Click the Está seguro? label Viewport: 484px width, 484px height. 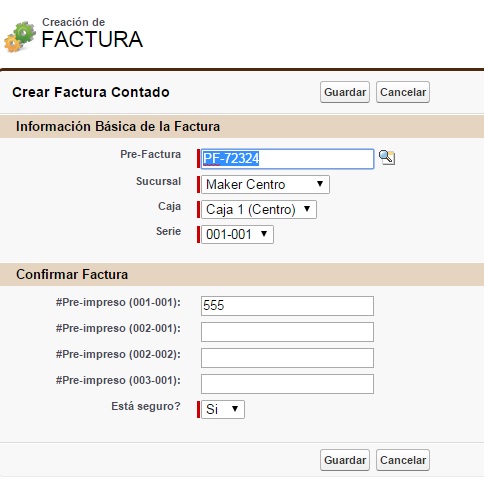pos(146,406)
